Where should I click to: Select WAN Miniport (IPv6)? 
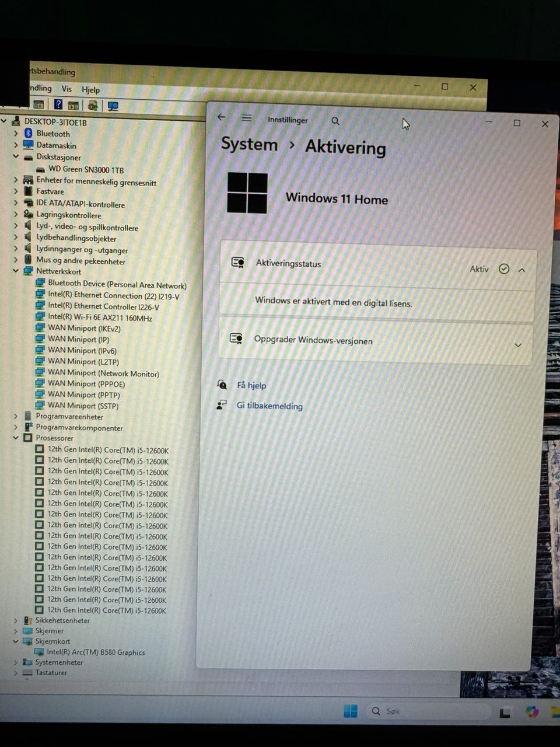pyautogui.click(x=82, y=350)
